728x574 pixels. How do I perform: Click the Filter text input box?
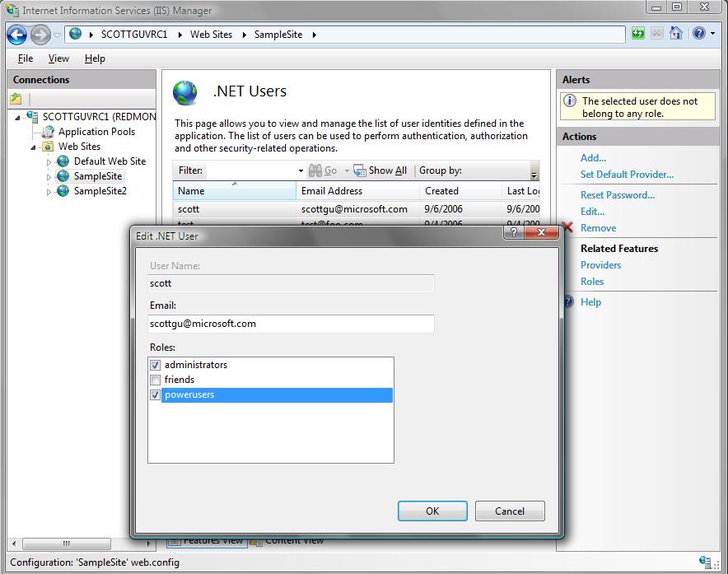(x=250, y=171)
